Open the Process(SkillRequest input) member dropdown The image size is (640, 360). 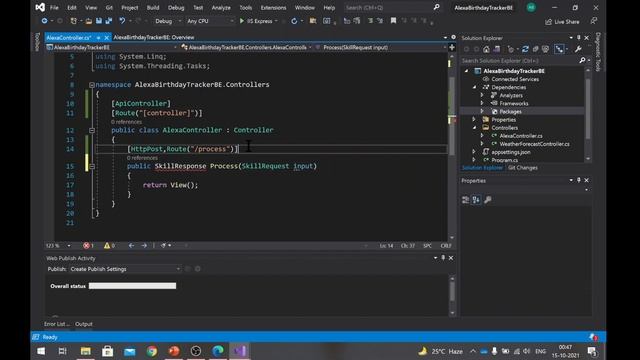pos(380,47)
